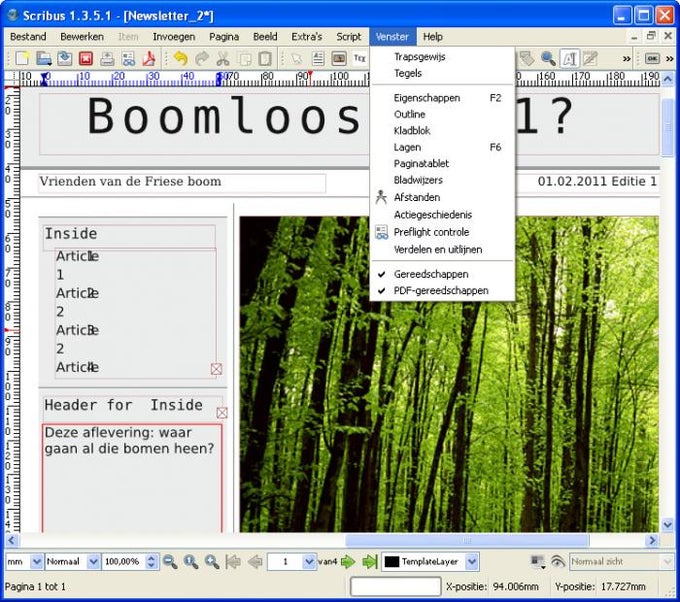Screen dimensions: 680x602
Task: Open the Invoegen menu
Action: (174, 37)
